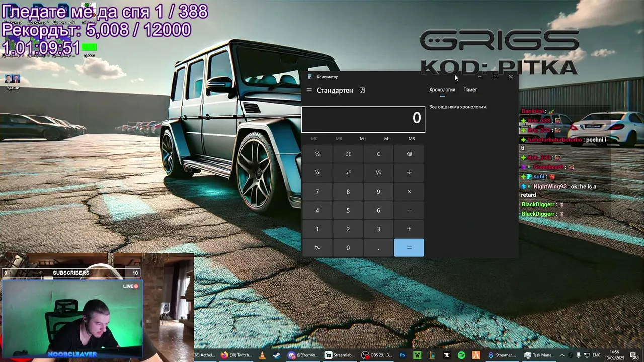Open Photoshop from the taskbar

pyautogui.click(x=403, y=355)
